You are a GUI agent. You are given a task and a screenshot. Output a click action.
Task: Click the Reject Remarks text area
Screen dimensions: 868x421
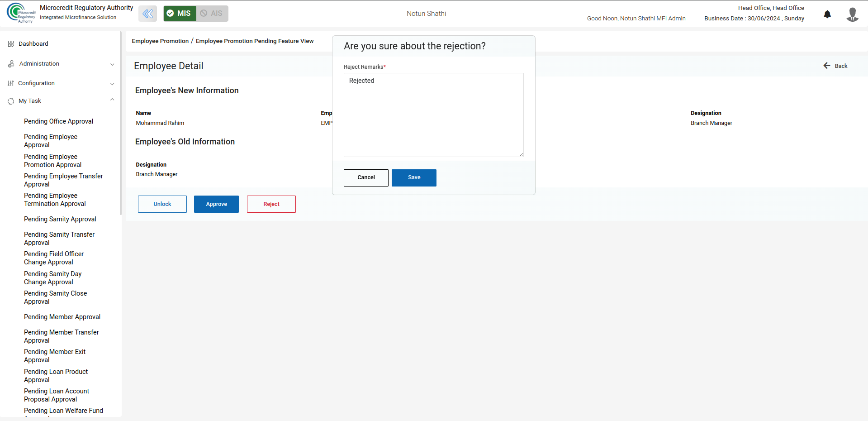pyautogui.click(x=433, y=115)
